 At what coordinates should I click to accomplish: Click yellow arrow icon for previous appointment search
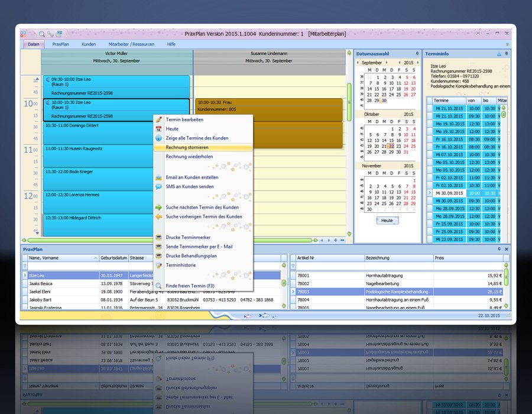click(x=159, y=216)
